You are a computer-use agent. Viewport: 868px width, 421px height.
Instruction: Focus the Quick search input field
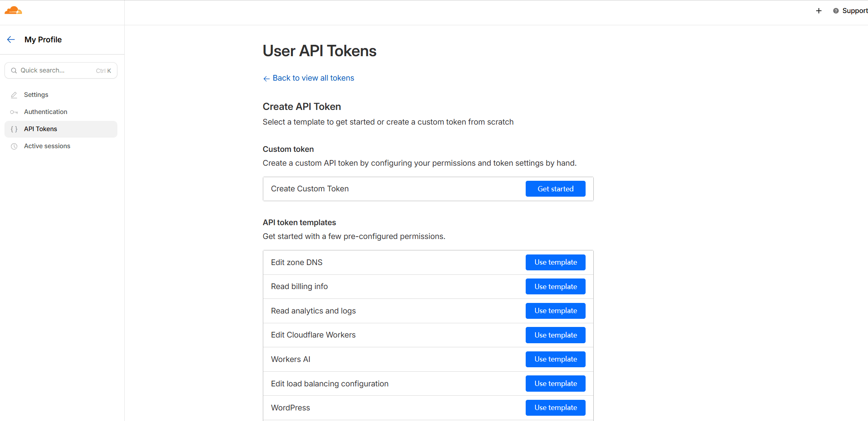(57, 70)
